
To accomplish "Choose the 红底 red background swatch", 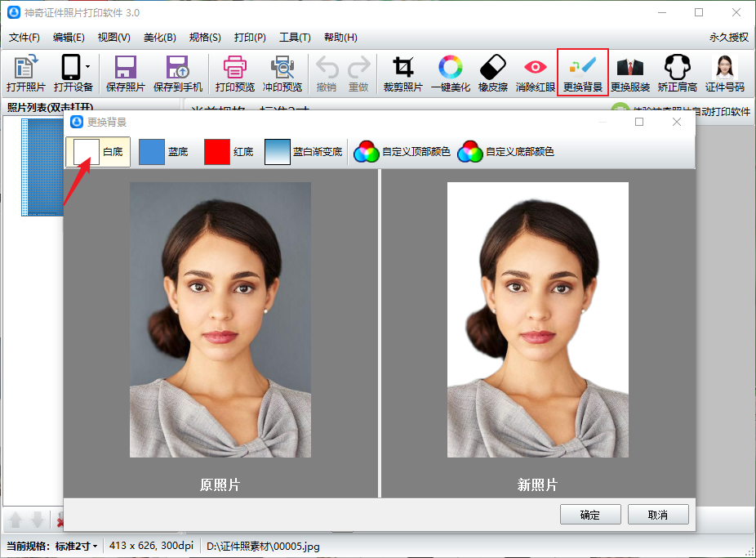I will coord(217,152).
